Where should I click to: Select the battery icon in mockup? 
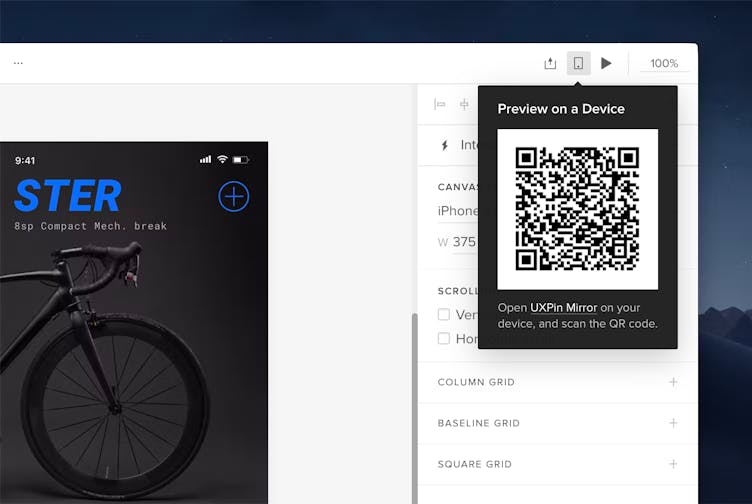[x=241, y=160]
